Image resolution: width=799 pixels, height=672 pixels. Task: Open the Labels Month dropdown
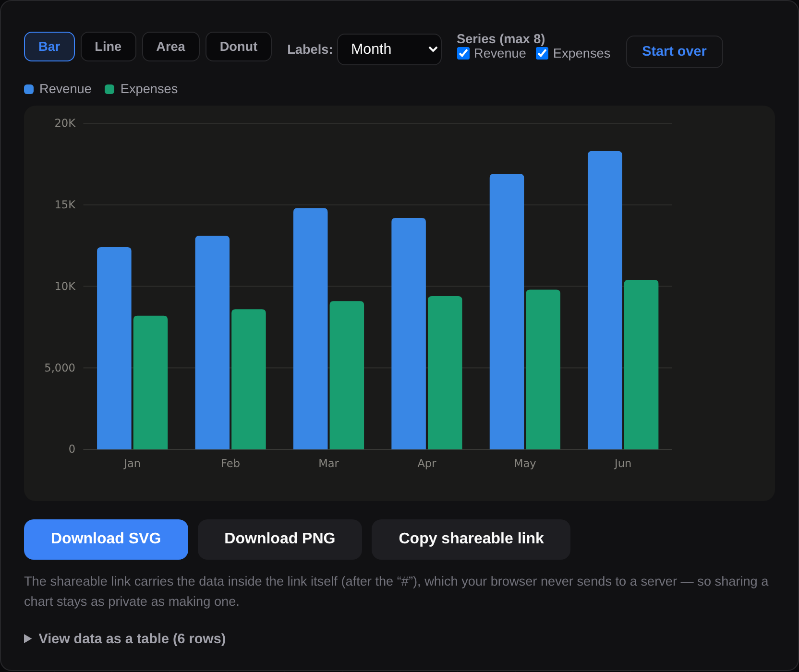point(389,49)
